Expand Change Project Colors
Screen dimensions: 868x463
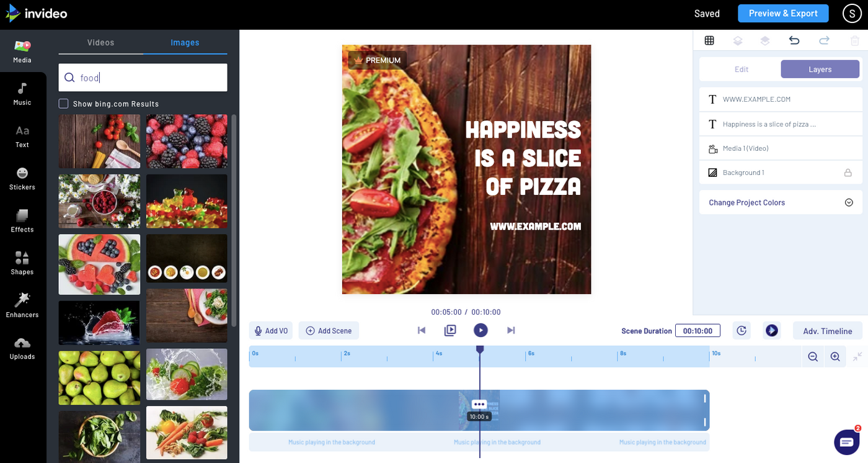849,202
